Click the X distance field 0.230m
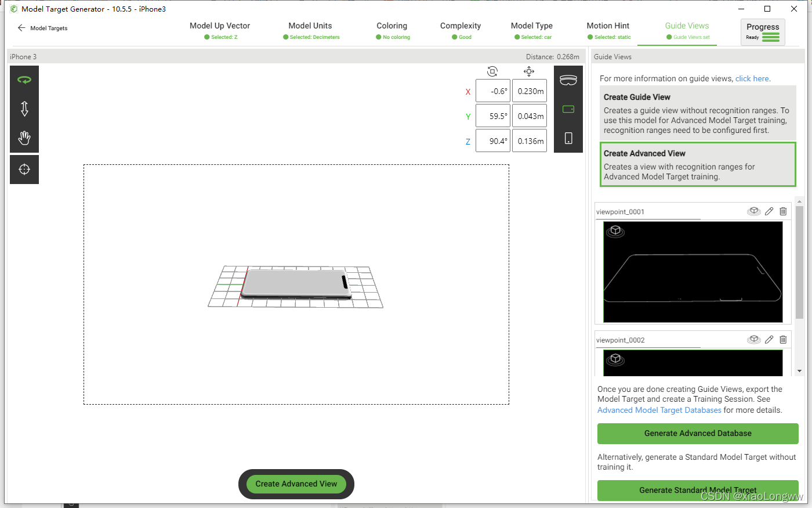This screenshot has height=508, width=812. (x=530, y=91)
